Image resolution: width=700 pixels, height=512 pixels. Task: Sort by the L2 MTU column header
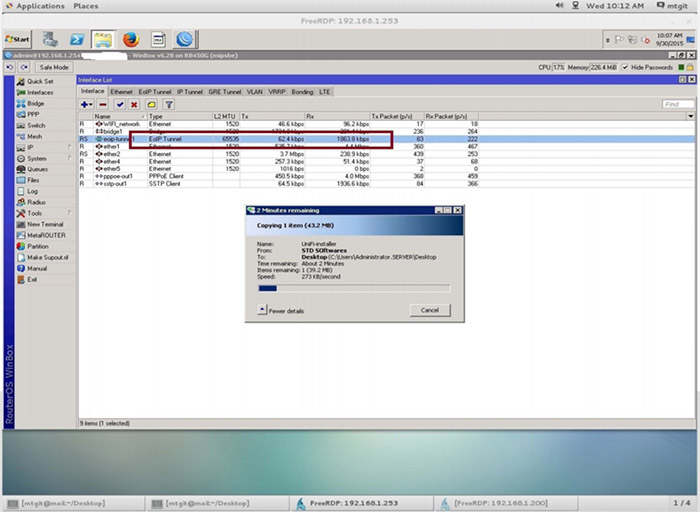[x=225, y=116]
